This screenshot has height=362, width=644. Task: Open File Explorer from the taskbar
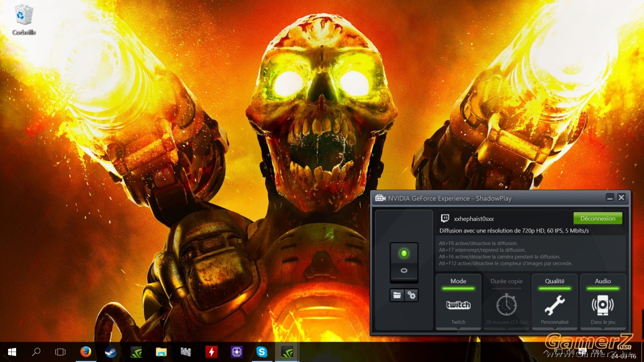[161, 352]
